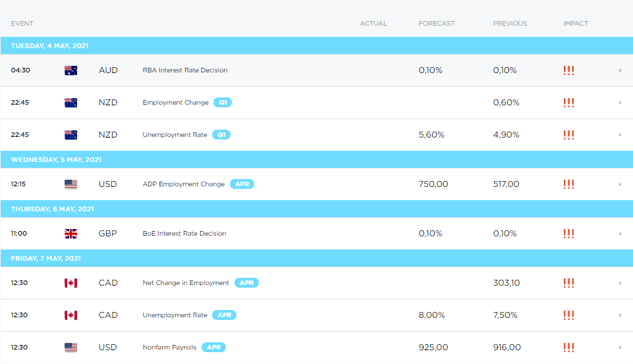This screenshot has height=364, width=633.
Task: Expand details arrow for BoE Interest Rate Decision
Action: click(x=619, y=234)
